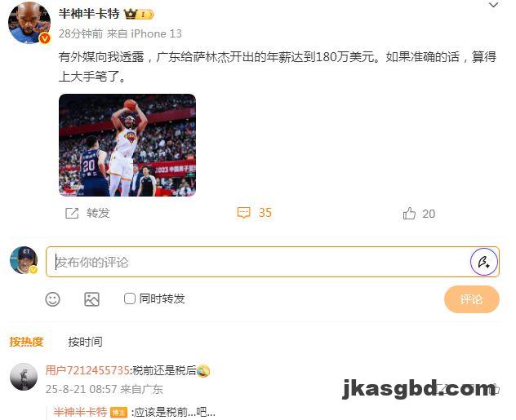The height and width of the screenshot is (420, 516).
Task: Open the 半神半卡特 username link
Action: (x=89, y=14)
